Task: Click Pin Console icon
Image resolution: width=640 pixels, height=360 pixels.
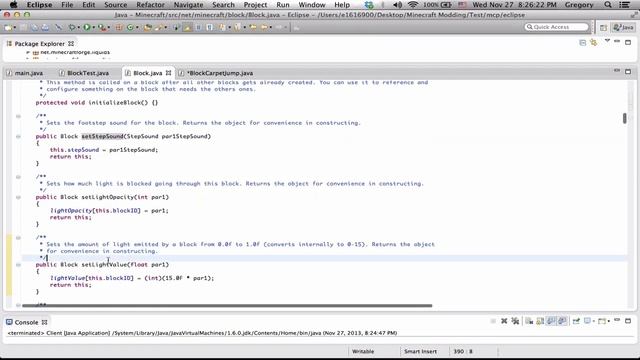Action: point(576,321)
